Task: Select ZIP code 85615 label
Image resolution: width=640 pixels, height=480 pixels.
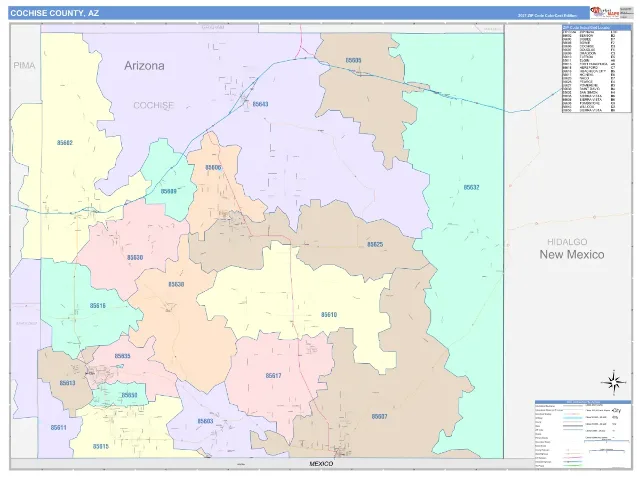Action: [x=101, y=447]
